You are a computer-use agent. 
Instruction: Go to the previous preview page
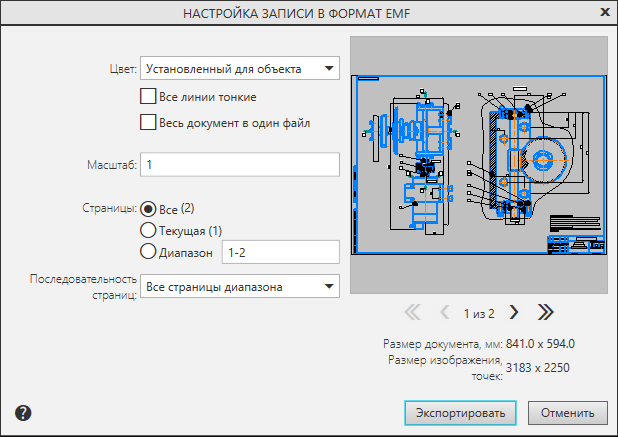[446, 312]
